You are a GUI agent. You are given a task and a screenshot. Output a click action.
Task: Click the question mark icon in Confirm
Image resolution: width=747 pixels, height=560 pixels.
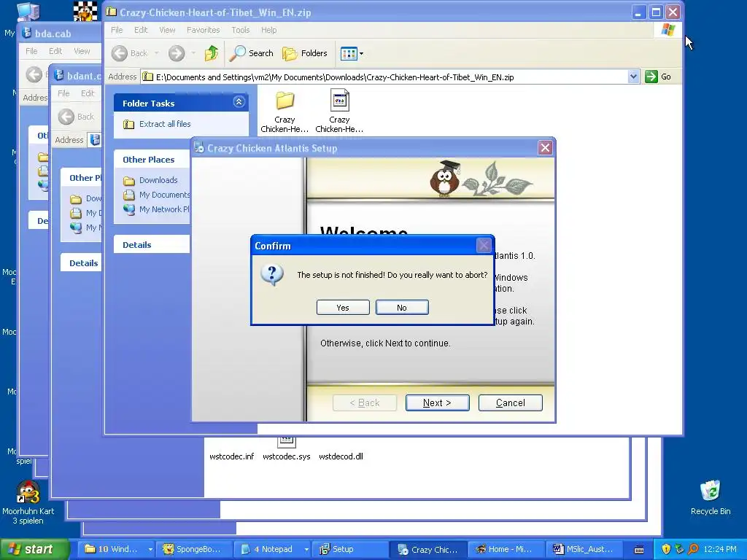coord(272,275)
